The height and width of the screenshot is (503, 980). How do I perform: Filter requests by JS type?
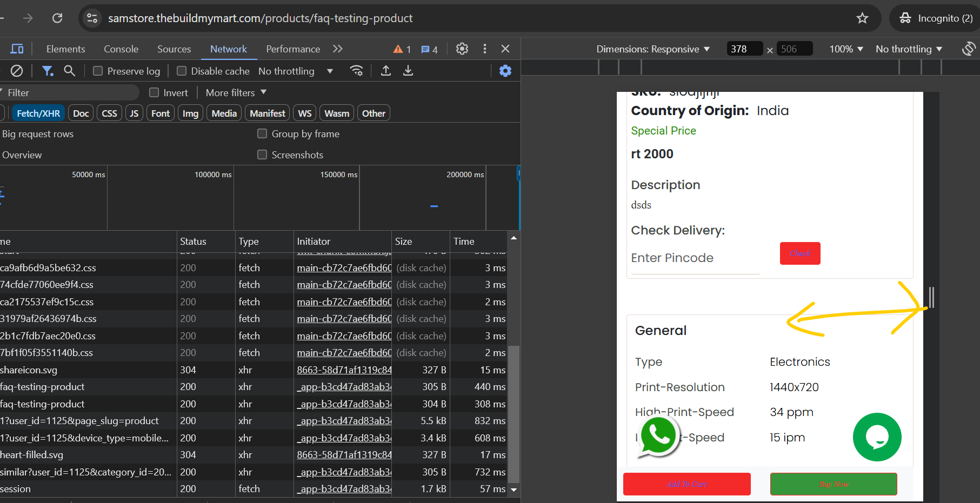tap(134, 113)
